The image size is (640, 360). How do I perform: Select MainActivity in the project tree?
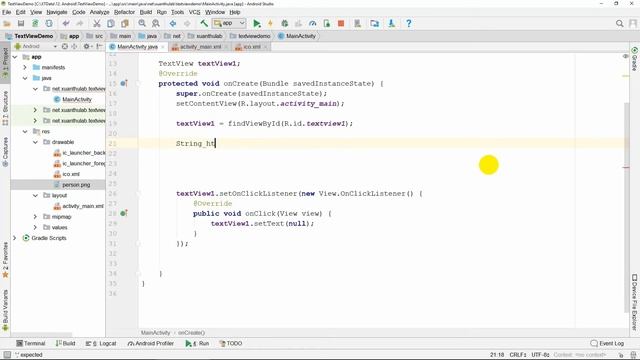[x=77, y=99]
